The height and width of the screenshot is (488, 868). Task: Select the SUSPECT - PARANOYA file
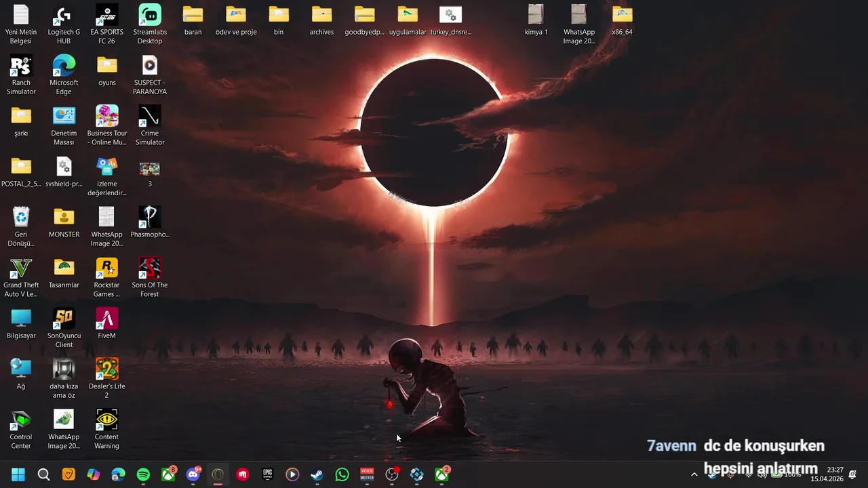click(150, 75)
